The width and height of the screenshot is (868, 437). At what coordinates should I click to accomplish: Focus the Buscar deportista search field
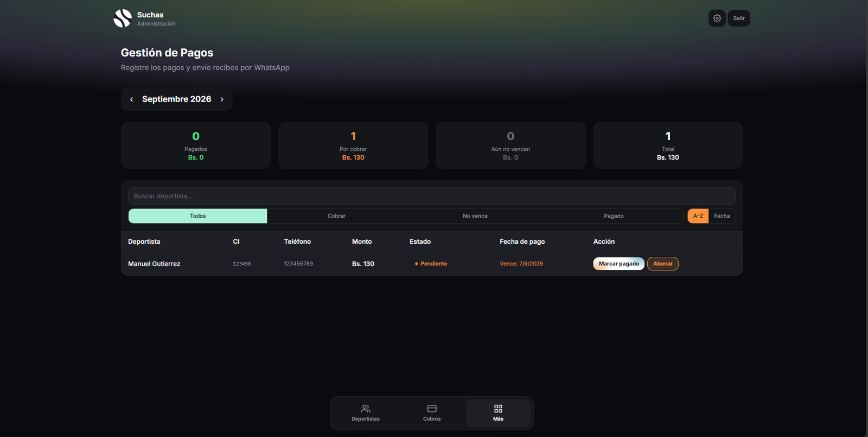click(432, 196)
